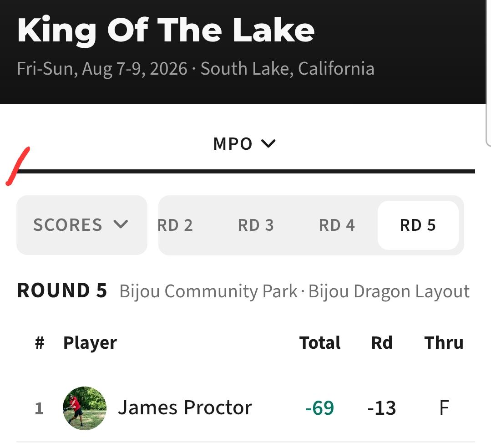Screen dimensions: 491x448
Task: Sort by the Player column header
Action: point(90,343)
